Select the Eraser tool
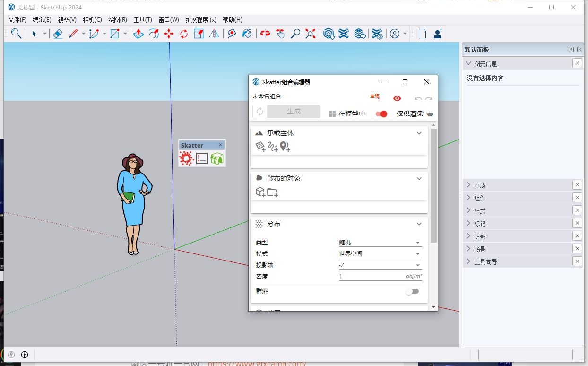This screenshot has height=366, width=588. pos(58,34)
